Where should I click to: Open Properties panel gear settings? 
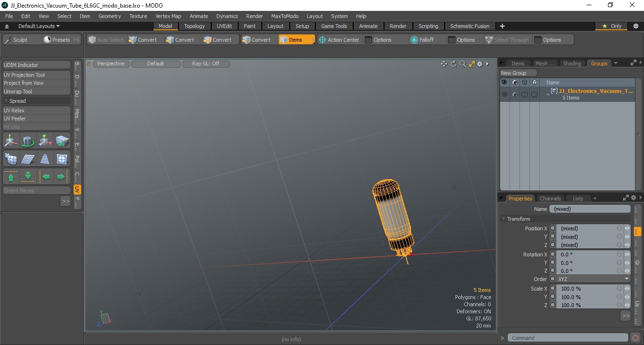pos(633,198)
